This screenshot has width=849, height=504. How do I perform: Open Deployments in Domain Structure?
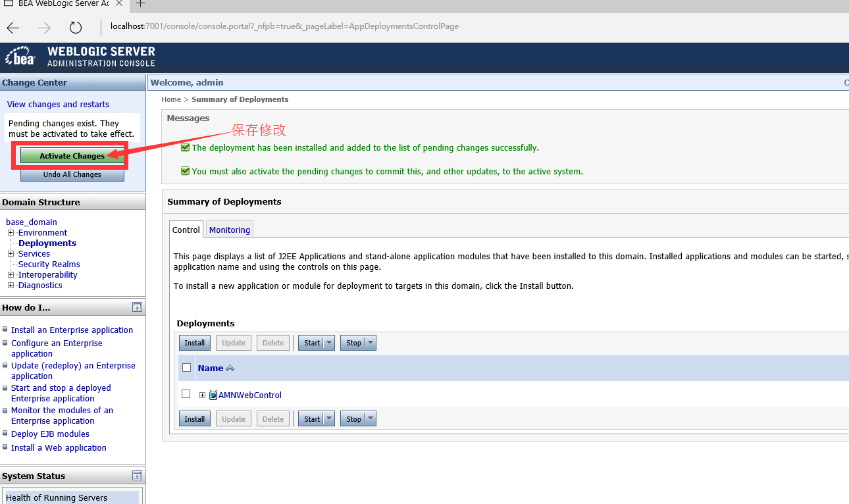point(47,243)
